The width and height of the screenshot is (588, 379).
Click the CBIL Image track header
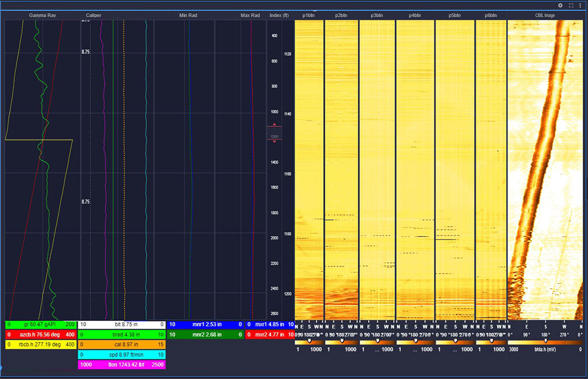(544, 15)
